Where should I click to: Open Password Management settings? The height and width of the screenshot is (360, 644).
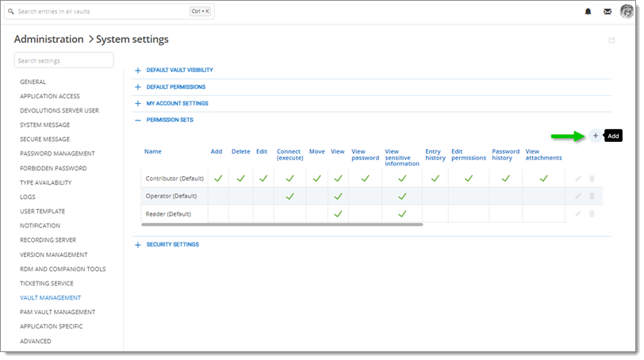pos(57,154)
